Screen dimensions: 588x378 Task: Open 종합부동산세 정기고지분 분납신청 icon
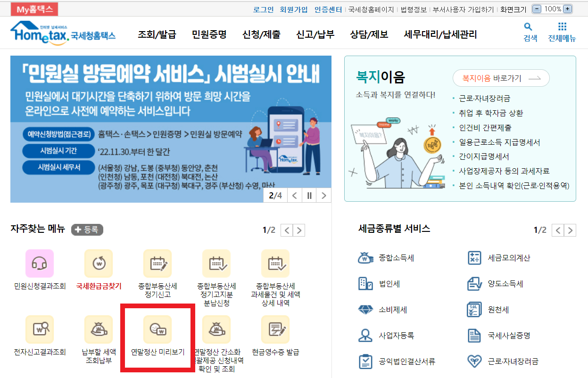pyautogui.click(x=216, y=263)
